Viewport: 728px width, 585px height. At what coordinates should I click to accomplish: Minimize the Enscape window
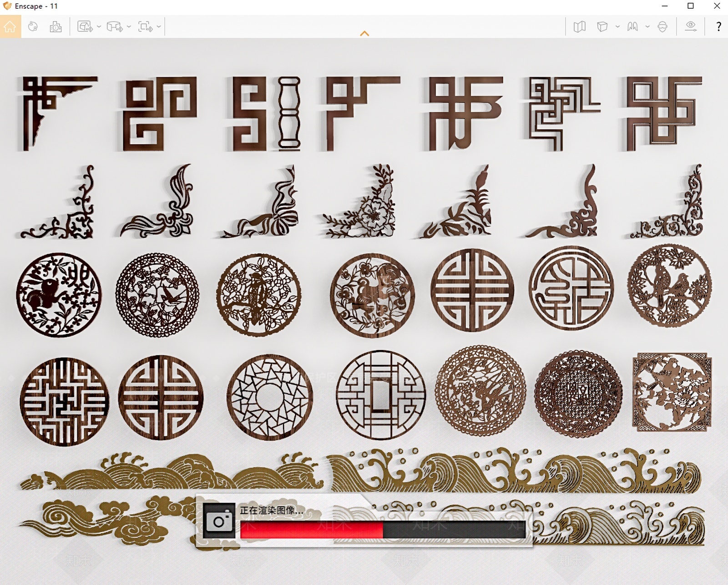pos(665,6)
